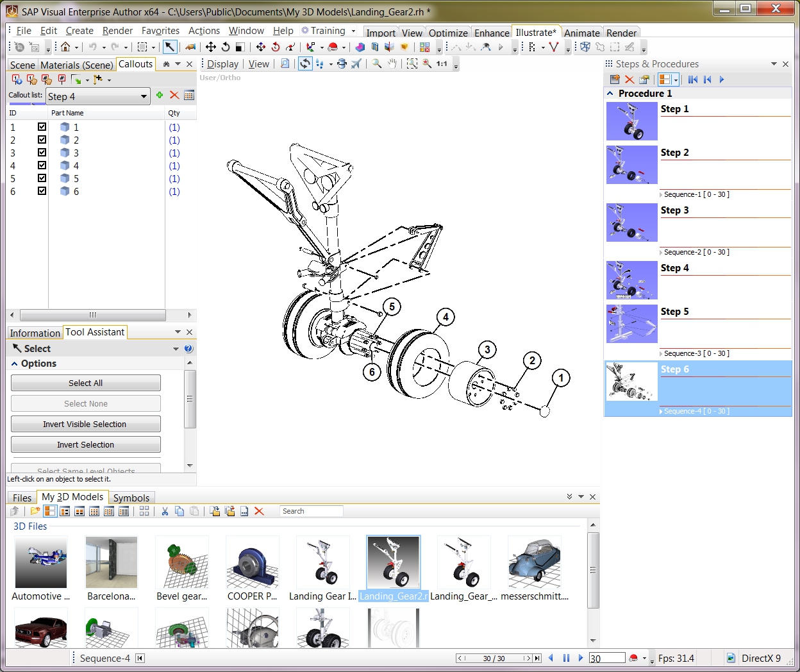Image resolution: width=800 pixels, height=672 pixels.
Task: Go to previous step arrow
Action: [707, 80]
